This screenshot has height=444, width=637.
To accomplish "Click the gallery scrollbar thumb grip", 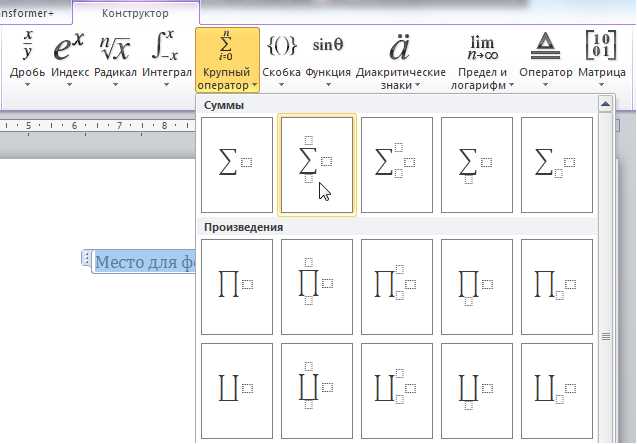I will (606, 336).
